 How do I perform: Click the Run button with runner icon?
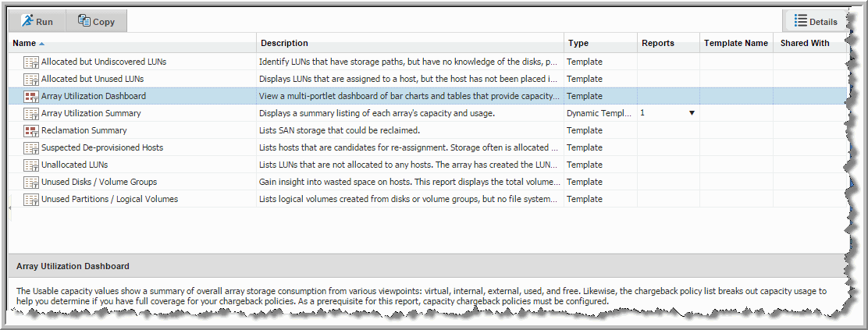click(37, 22)
